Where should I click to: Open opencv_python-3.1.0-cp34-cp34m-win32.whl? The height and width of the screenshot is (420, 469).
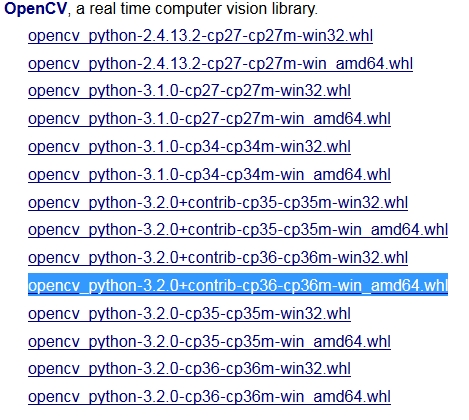(x=189, y=147)
